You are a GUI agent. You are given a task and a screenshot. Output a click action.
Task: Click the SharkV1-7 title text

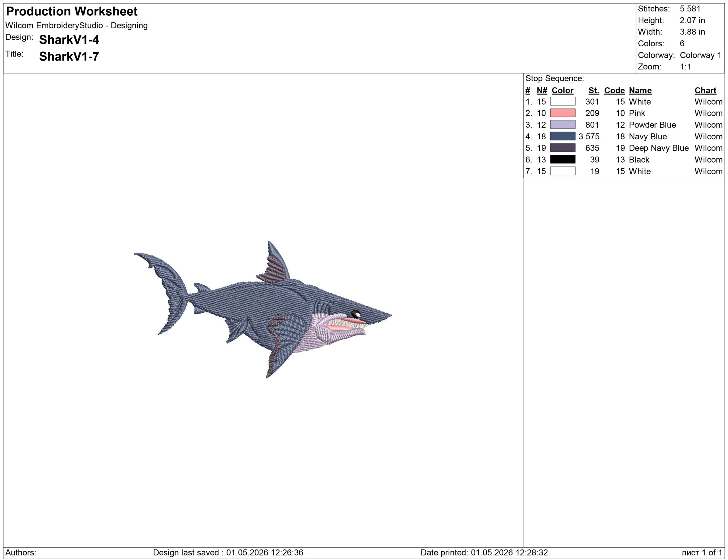(x=69, y=56)
